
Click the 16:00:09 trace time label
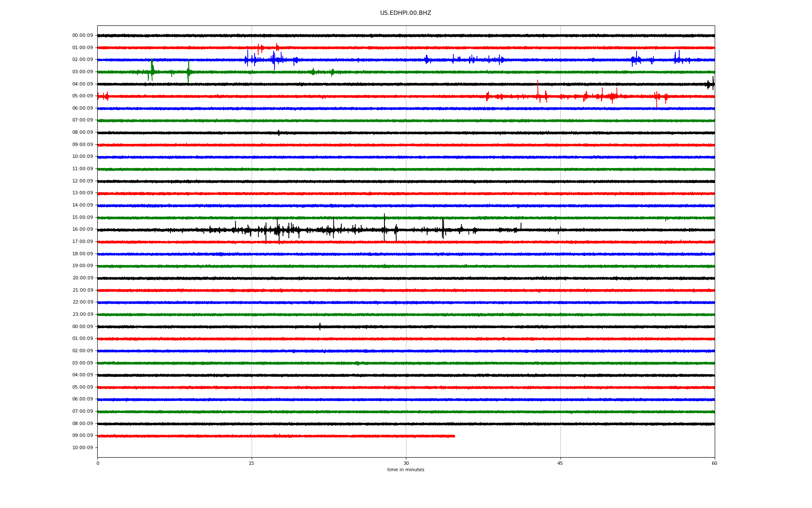tap(82, 229)
